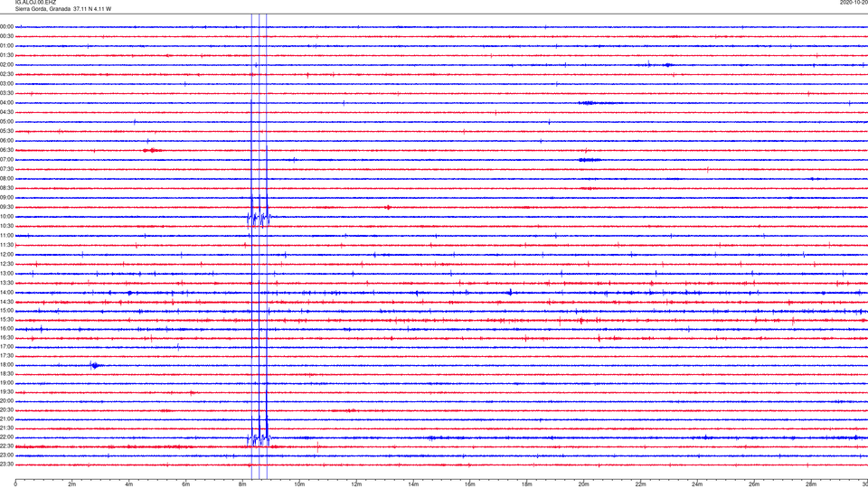
Task: Select the 05:00 trace label
Action: pos(6,122)
